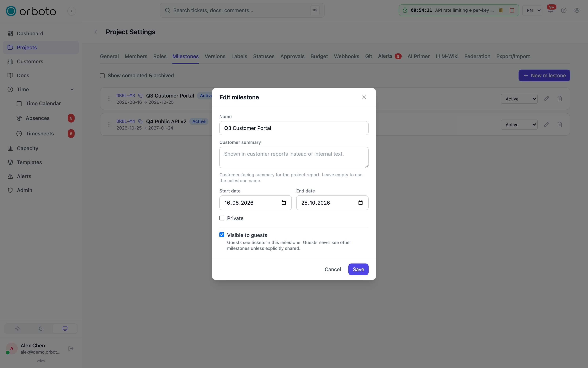Click the Start date field 16.08.2026
The image size is (588, 368).
[x=255, y=203]
